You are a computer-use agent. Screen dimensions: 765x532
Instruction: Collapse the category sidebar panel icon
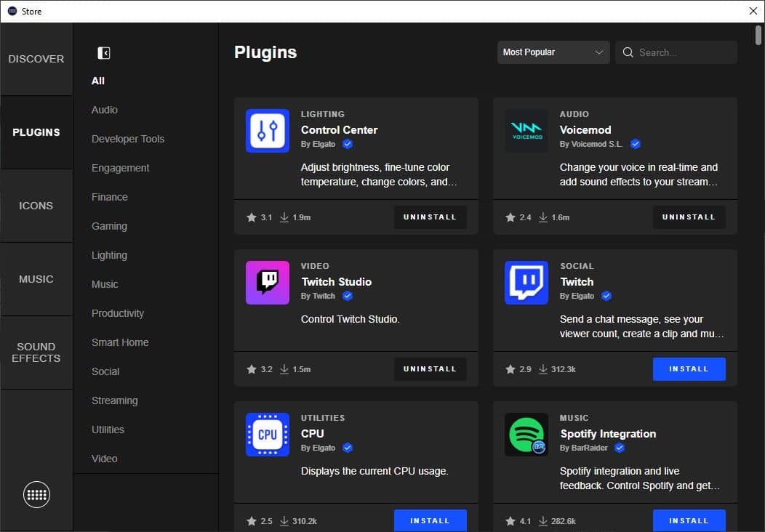104,52
